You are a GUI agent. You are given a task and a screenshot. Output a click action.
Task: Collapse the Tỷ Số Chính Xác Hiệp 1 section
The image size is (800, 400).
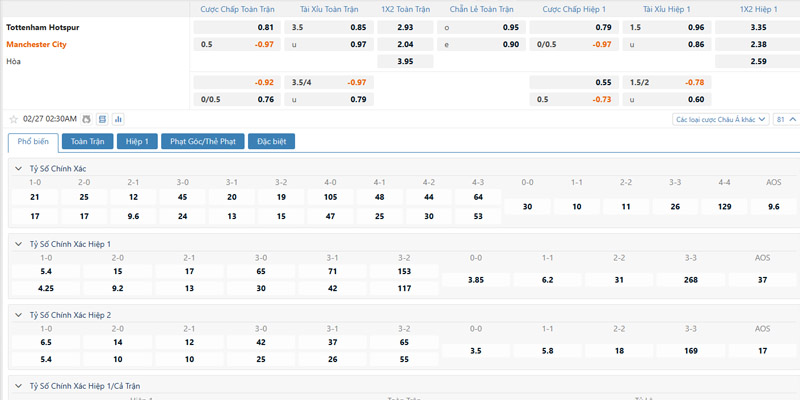point(18,244)
